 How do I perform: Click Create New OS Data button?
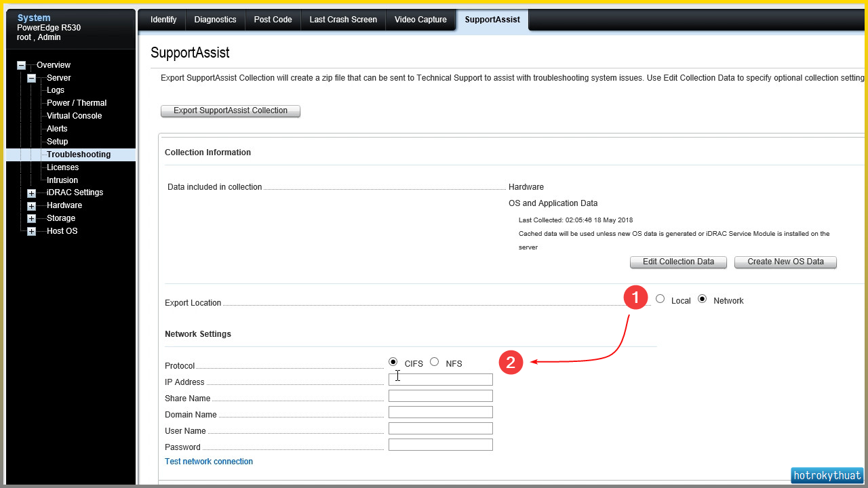coord(785,262)
